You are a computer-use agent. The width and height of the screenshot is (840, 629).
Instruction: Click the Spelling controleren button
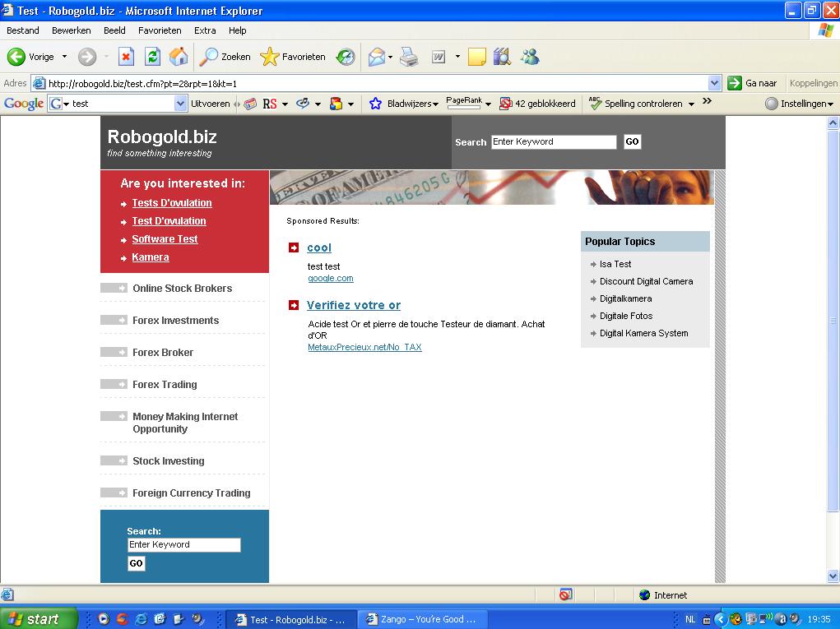pyautogui.click(x=636, y=104)
